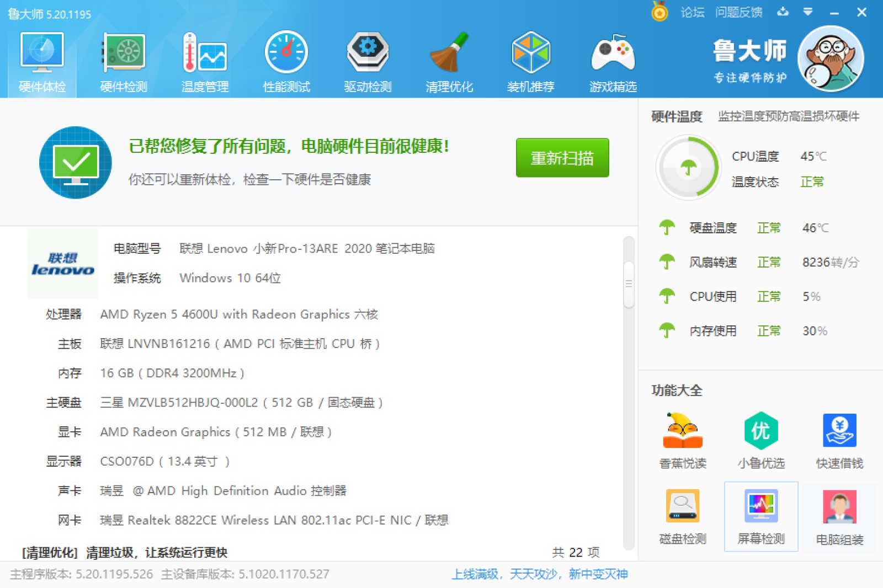The width and height of the screenshot is (883, 588).
Task: Click the 温度状态 正常 status
Action: 812,182
